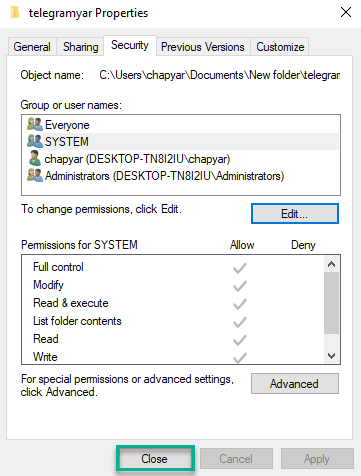This screenshot has height=476, width=361.
Task: Click the Write permission row
Action: pyautogui.click(x=173, y=356)
